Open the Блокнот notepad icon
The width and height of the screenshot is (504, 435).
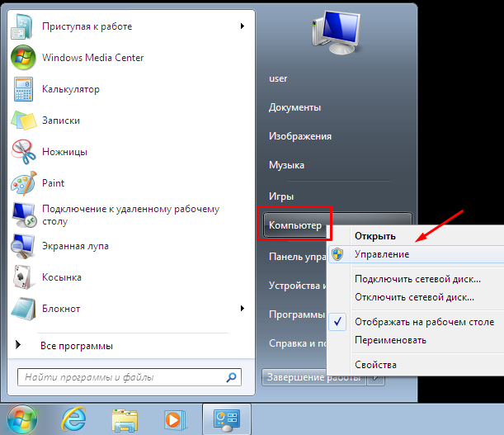coord(23,309)
